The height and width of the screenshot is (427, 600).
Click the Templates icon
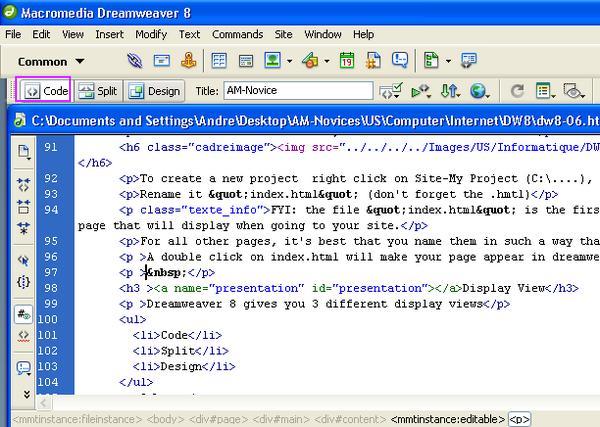431,60
